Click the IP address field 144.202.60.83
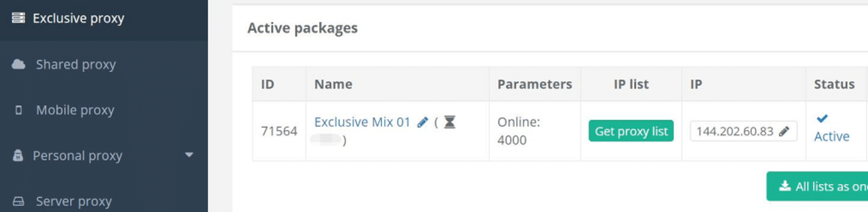The width and height of the screenshot is (868, 212). tap(743, 131)
